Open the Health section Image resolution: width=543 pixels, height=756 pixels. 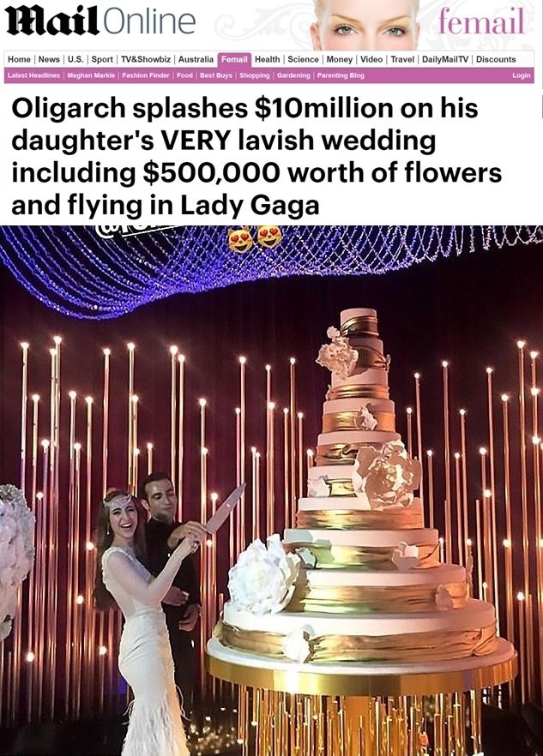267,59
